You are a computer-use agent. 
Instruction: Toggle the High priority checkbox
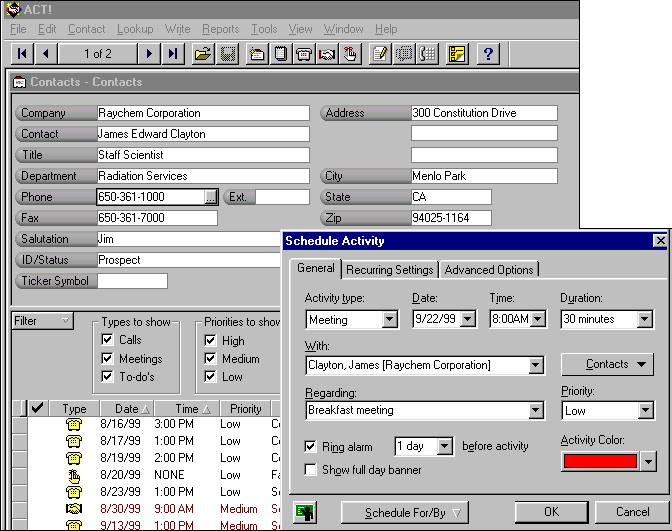coord(210,340)
